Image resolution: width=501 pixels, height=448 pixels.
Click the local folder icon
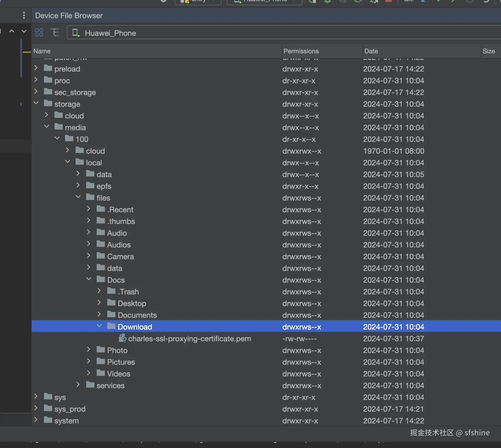[80, 162]
